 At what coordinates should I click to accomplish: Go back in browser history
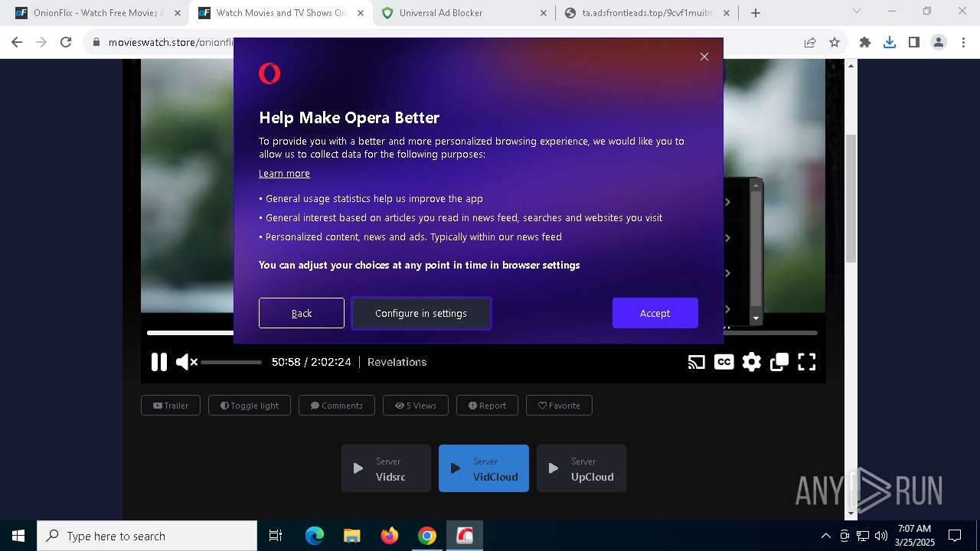click(x=17, y=43)
